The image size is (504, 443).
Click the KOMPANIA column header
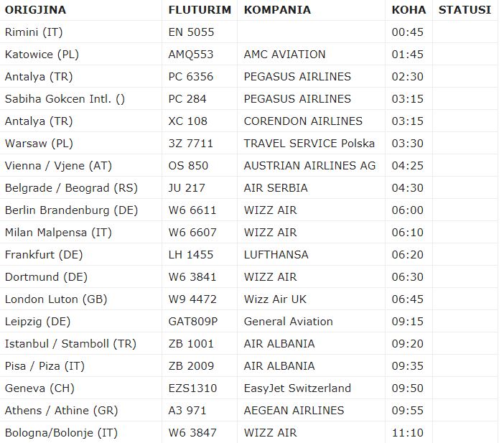point(277,9)
